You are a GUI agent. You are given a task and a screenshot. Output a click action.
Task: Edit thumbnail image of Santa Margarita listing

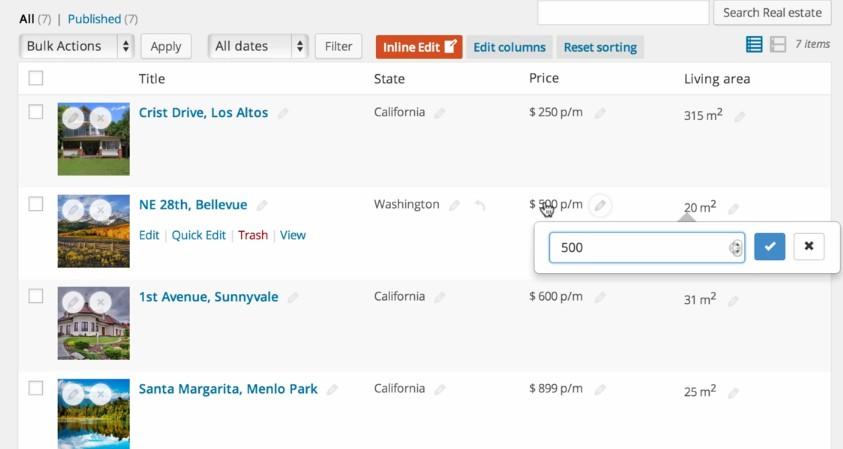coord(73,394)
